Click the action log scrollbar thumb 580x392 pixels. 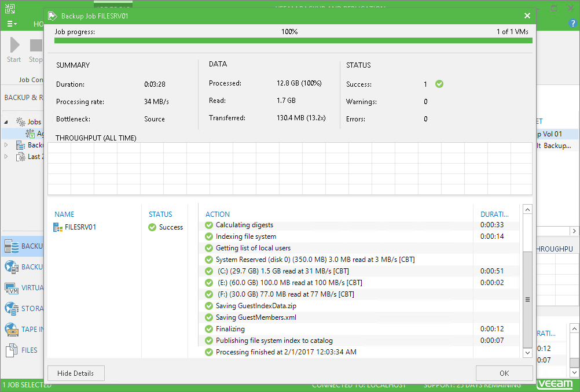(527, 299)
